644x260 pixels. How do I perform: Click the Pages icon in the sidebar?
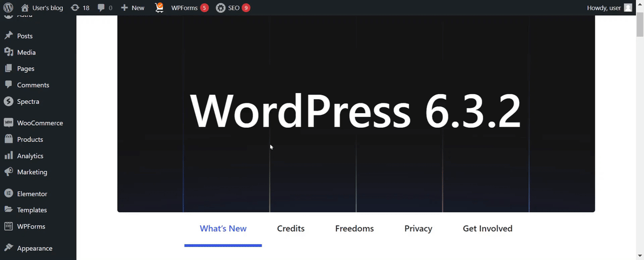pyautogui.click(x=8, y=69)
